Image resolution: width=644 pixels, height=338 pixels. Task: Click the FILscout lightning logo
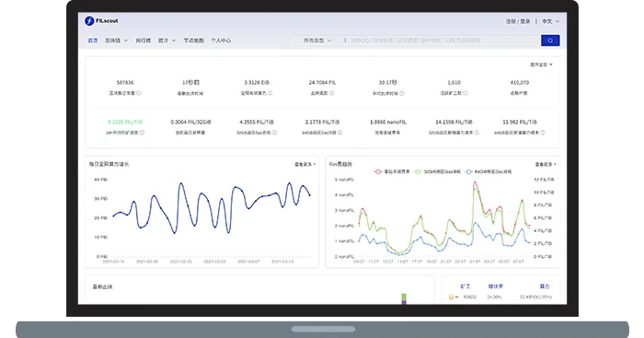pyautogui.click(x=89, y=21)
